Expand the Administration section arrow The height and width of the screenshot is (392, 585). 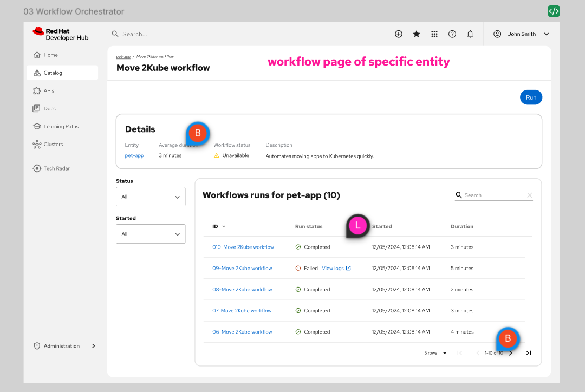click(x=93, y=346)
